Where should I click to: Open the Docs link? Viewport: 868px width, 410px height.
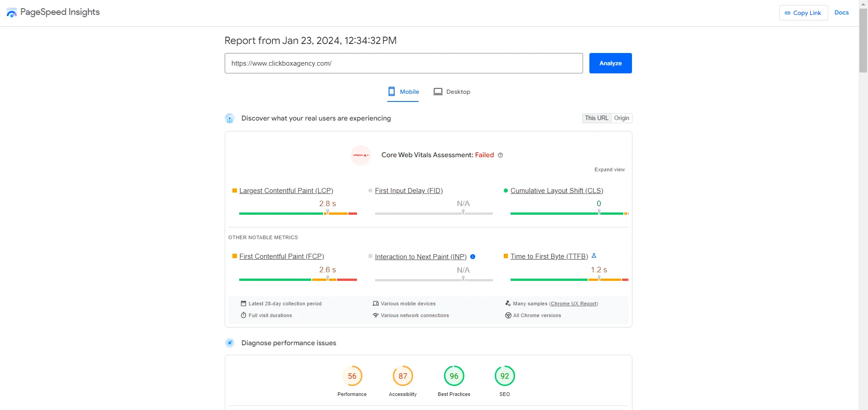pos(841,13)
